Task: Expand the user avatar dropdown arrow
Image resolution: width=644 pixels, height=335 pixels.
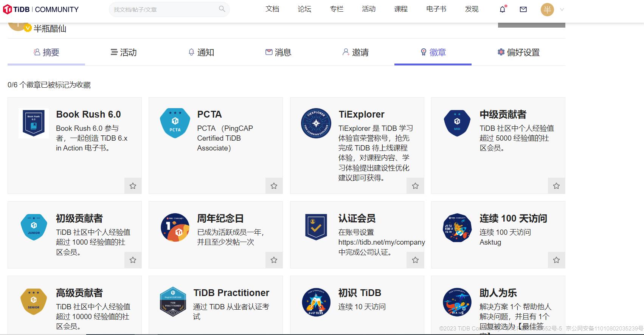Action: [562, 10]
